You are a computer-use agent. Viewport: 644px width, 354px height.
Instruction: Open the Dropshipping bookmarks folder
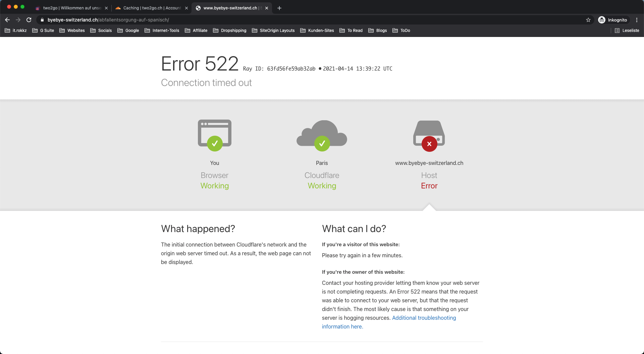(230, 31)
